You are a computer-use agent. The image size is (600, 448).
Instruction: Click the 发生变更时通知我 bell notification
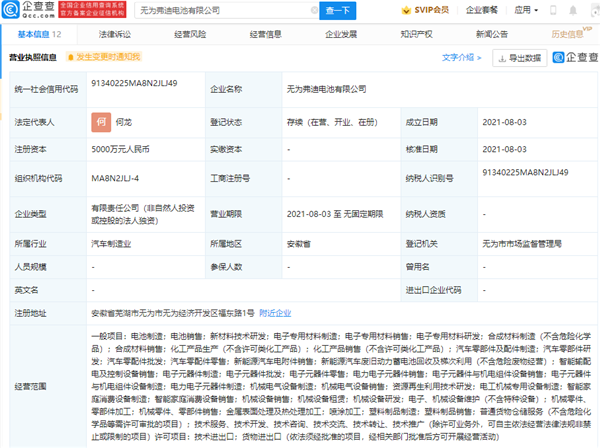tap(105, 57)
